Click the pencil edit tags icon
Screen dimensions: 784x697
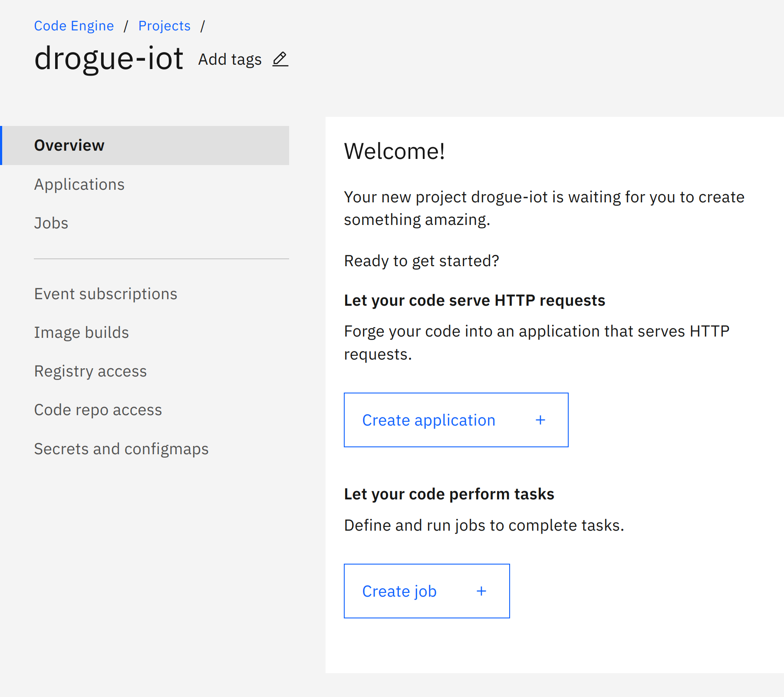tap(280, 59)
